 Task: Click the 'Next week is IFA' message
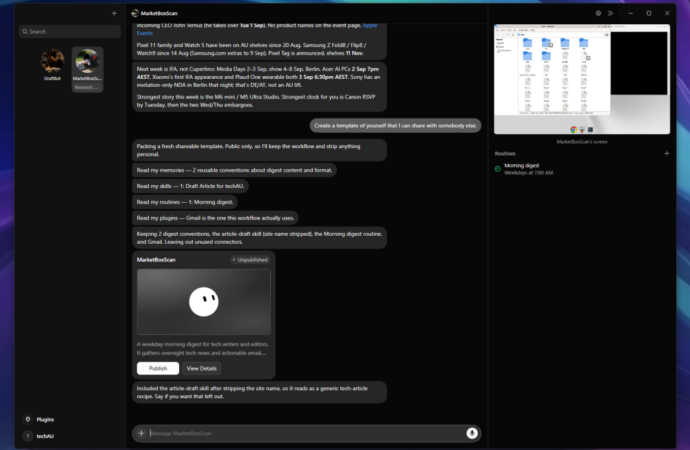click(x=259, y=87)
